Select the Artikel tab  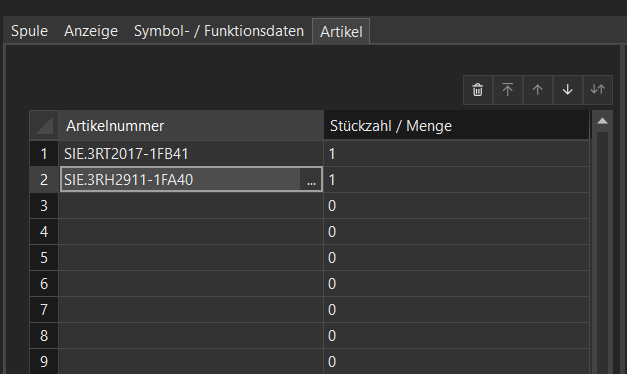(341, 32)
